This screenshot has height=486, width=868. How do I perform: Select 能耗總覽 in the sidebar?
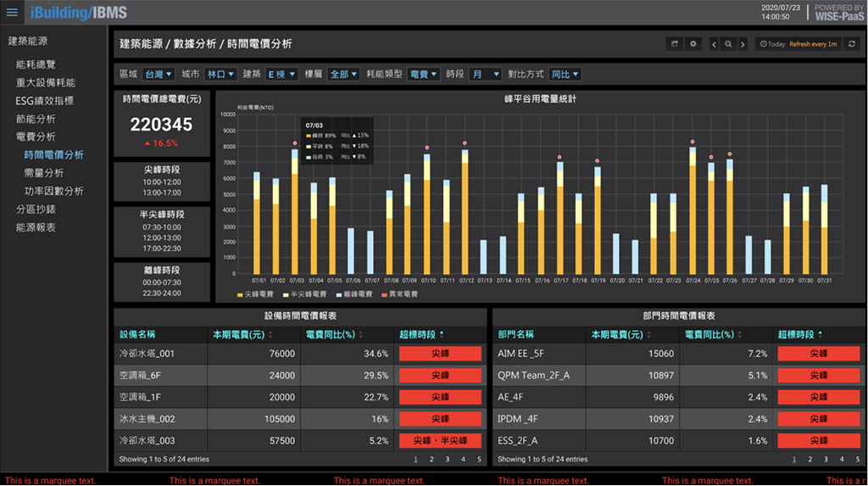pos(36,64)
